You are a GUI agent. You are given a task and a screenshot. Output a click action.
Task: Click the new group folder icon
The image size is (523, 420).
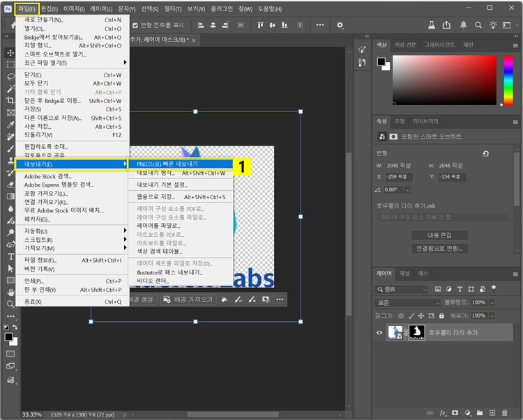tap(481, 414)
